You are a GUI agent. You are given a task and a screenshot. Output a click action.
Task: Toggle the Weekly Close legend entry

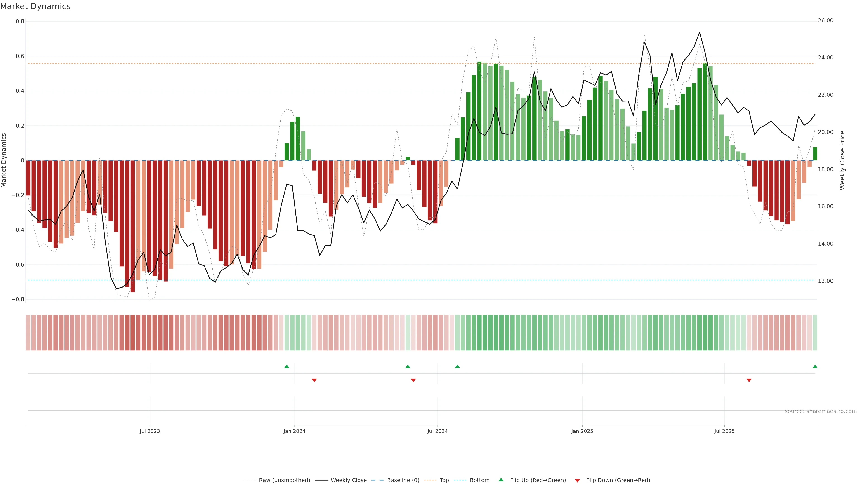pos(348,480)
